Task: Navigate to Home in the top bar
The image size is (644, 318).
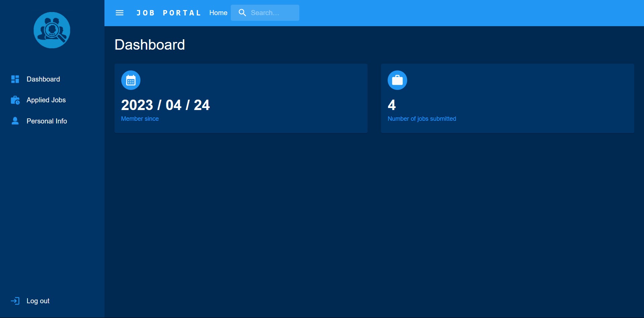Action: (218, 13)
